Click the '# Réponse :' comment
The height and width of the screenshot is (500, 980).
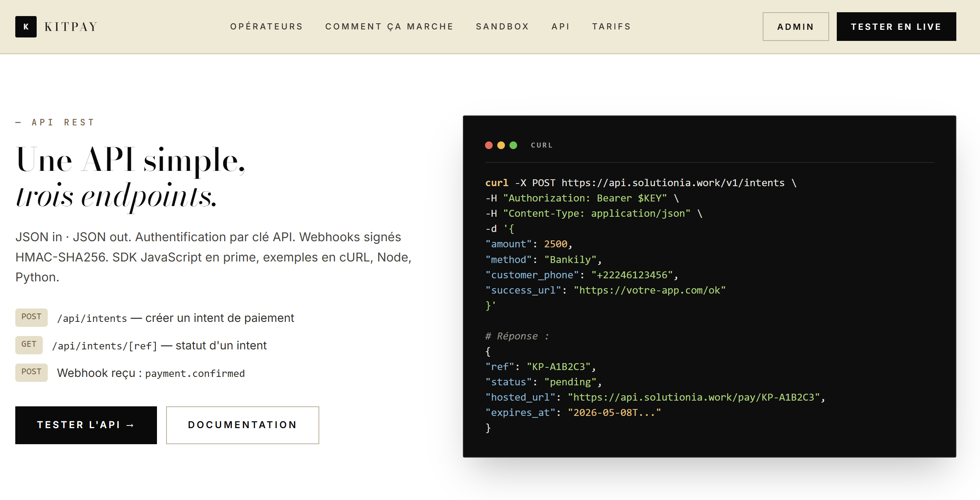tap(517, 336)
